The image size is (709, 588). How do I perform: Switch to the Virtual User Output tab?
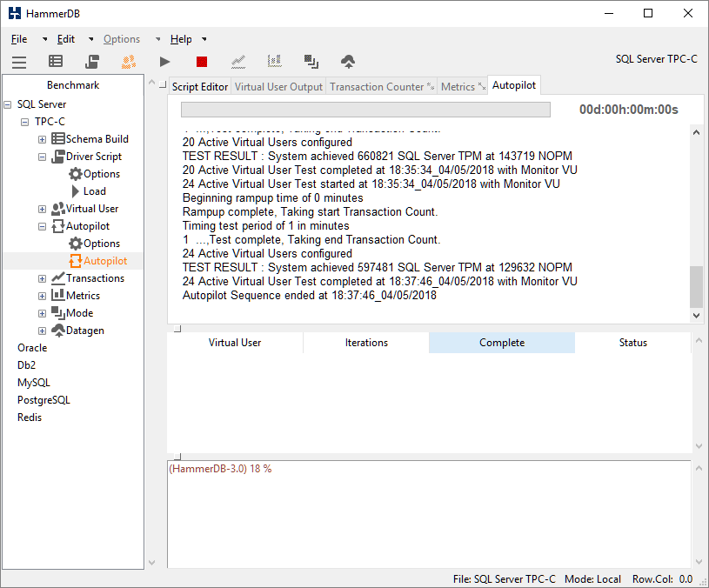278,86
